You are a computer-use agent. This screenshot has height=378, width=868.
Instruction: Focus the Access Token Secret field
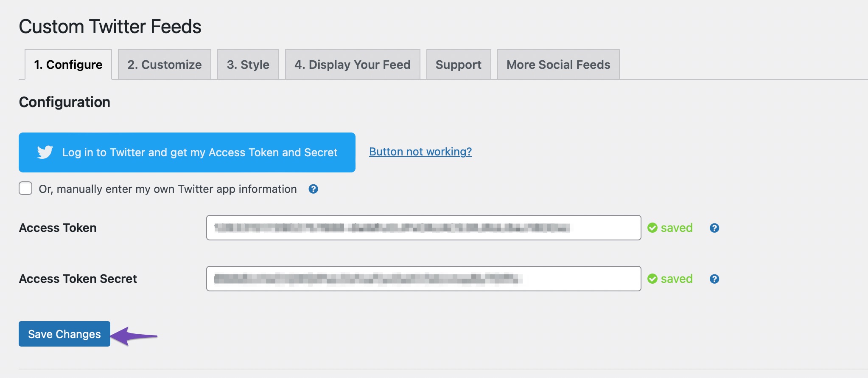point(423,279)
